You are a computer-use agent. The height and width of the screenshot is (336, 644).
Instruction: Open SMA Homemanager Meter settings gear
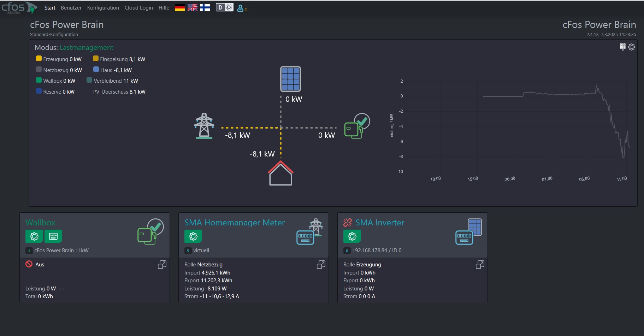[x=193, y=236]
